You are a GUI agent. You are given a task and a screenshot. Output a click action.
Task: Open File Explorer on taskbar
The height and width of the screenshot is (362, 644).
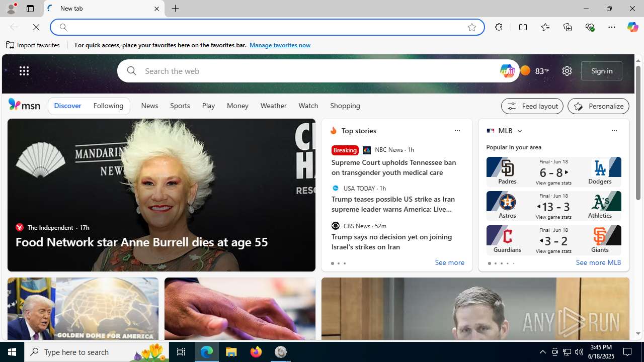pos(231,352)
